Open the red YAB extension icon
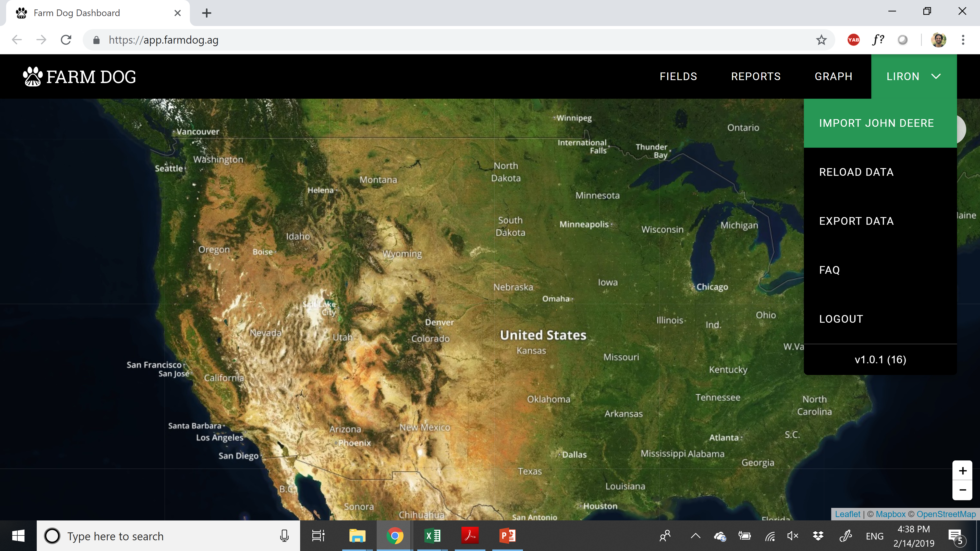Screen dimensions: 980x551 click(x=853, y=40)
